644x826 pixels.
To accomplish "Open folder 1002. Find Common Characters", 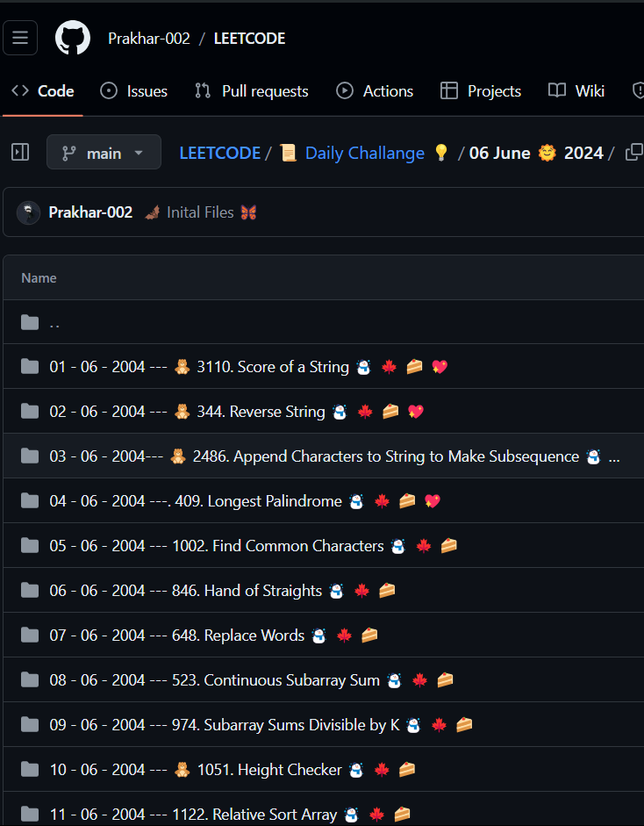I will 254,546.
